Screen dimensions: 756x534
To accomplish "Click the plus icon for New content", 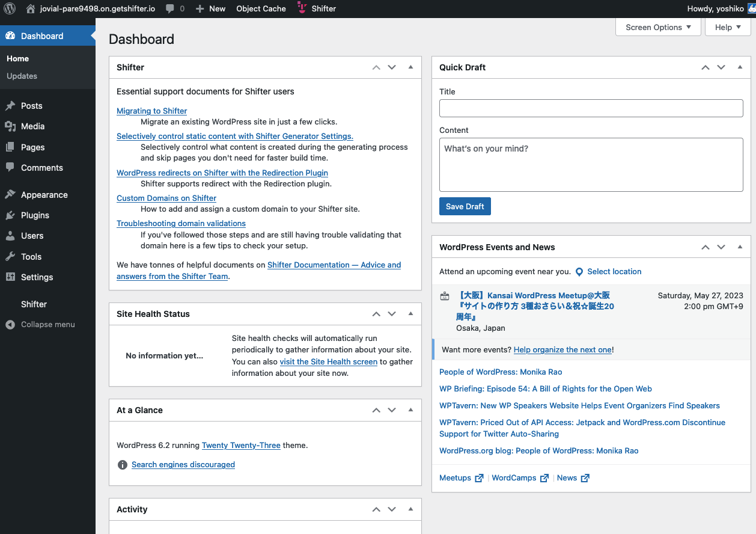I will [200, 9].
